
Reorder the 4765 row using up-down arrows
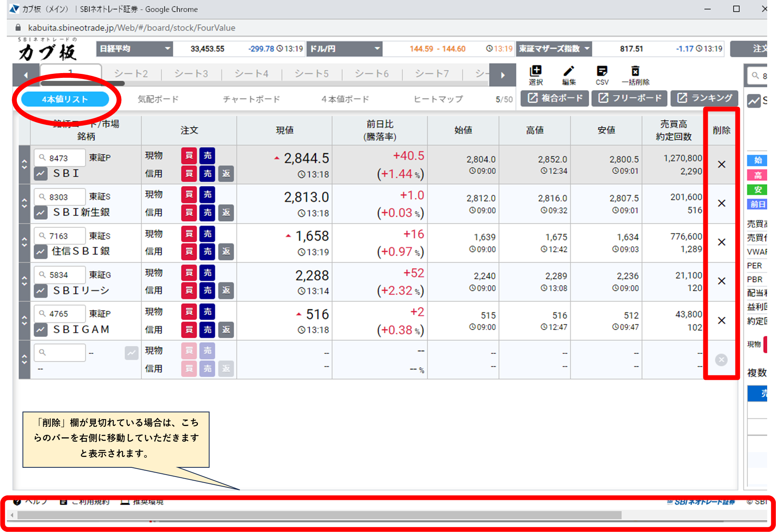(x=24, y=320)
